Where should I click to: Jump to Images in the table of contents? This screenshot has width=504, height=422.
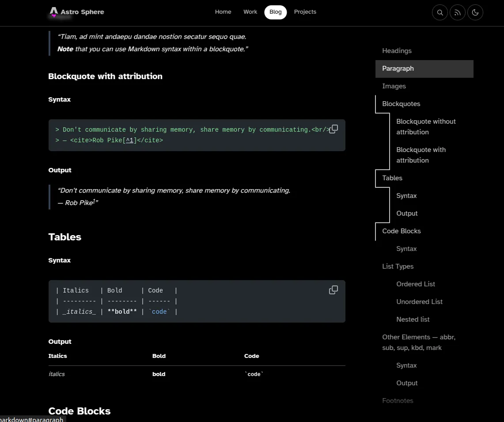(394, 86)
